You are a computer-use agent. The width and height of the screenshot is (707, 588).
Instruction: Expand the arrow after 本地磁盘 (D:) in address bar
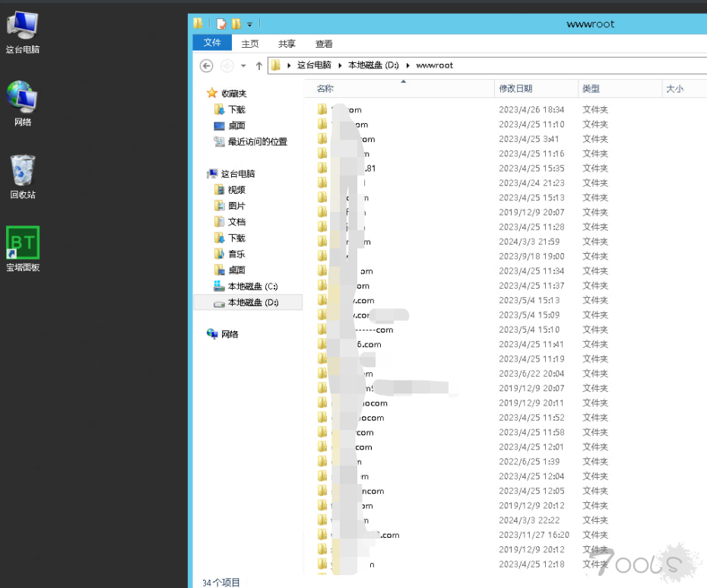pyautogui.click(x=407, y=65)
